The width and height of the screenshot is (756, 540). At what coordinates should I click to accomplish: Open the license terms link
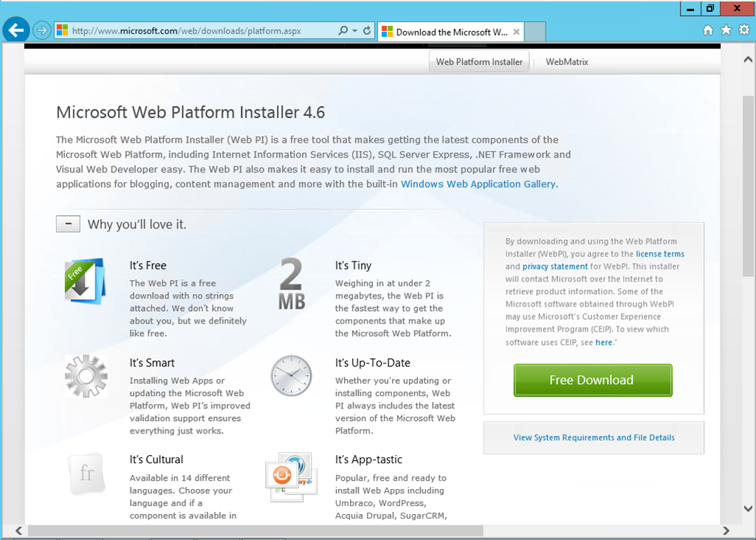[x=660, y=254]
